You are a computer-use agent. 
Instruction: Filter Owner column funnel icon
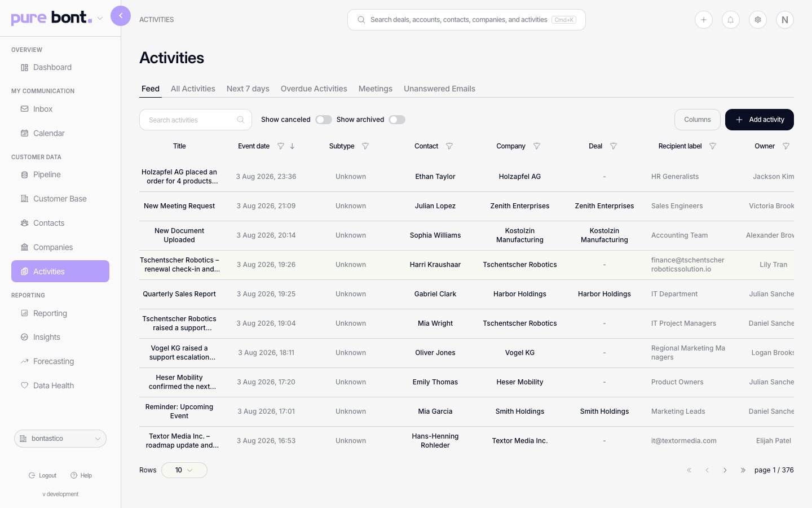(786, 146)
